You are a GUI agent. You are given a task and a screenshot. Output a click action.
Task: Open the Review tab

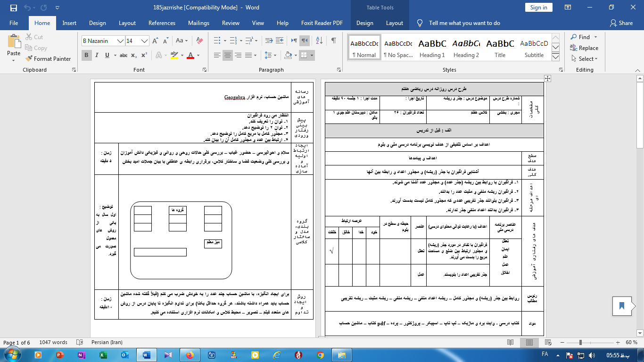click(231, 23)
